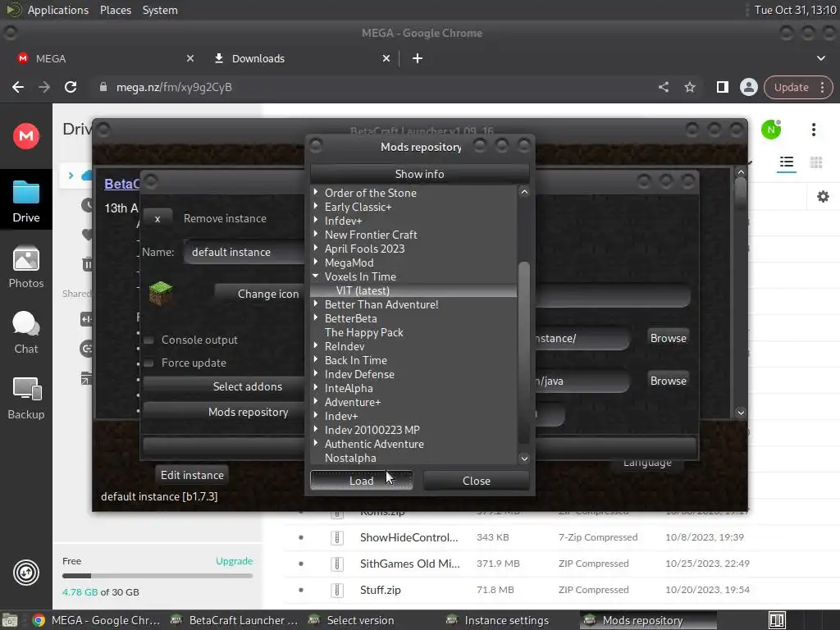Open Drive in MEGA sidebar
Viewport: 840px width, 630px height.
[25, 202]
